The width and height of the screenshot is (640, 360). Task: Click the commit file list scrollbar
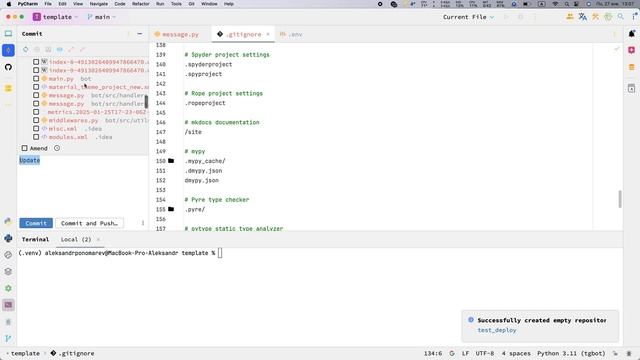point(146,102)
